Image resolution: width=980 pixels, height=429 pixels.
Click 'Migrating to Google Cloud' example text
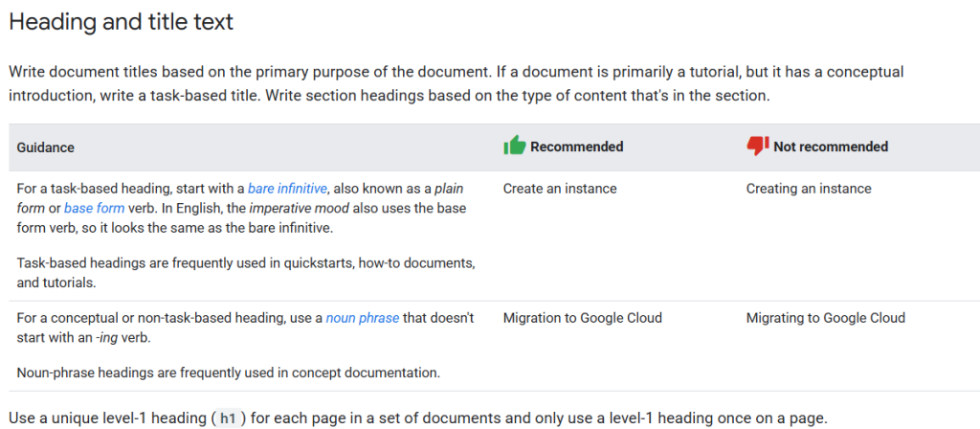pos(825,318)
